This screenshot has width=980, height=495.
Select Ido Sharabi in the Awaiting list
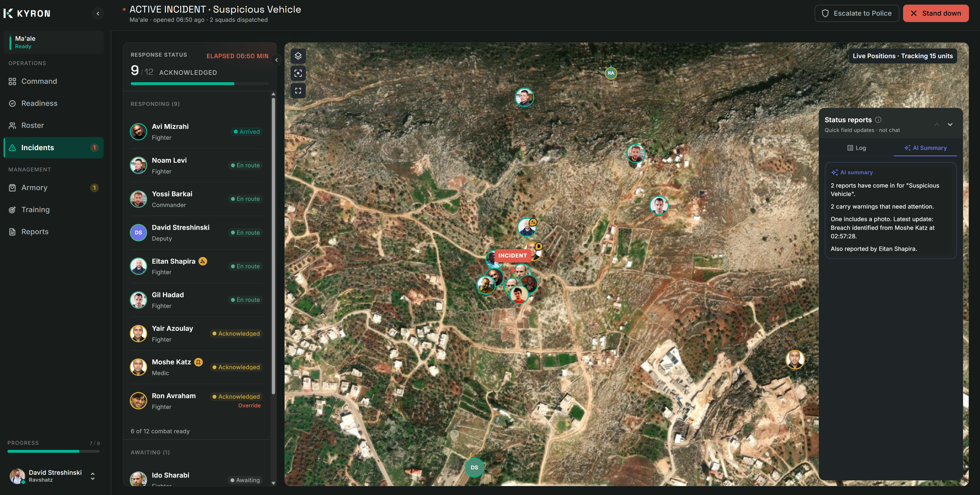coord(196,477)
